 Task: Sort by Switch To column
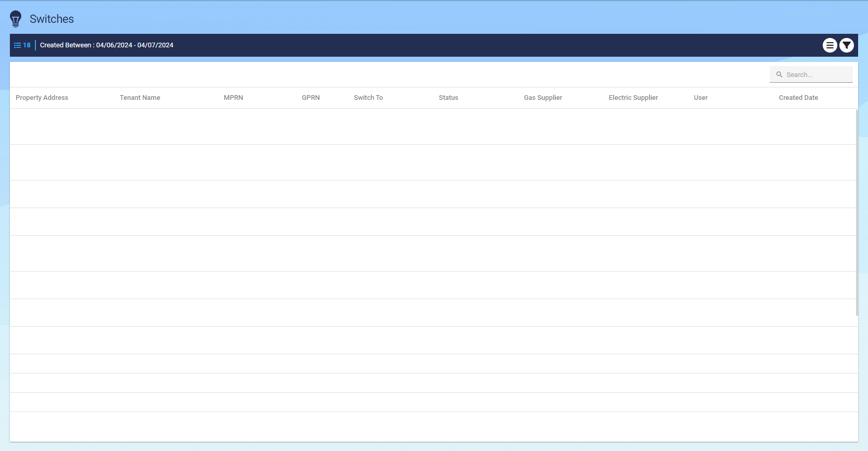[x=368, y=98]
